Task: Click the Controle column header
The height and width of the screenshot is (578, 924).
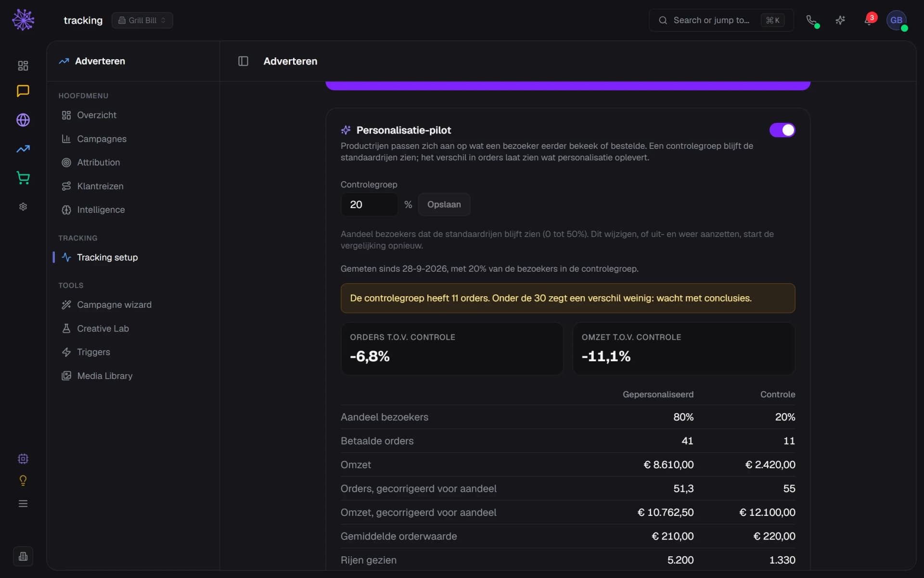Action: pos(778,394)
